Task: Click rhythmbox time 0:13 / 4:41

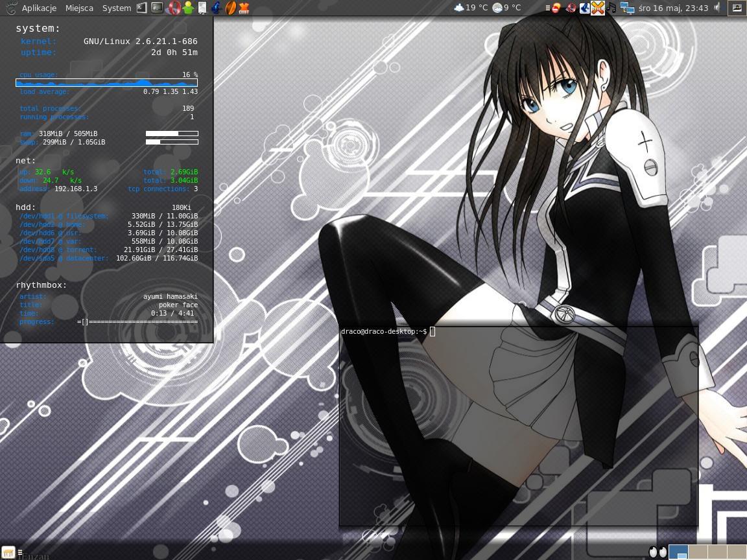Action: click(x=172, y=313)
